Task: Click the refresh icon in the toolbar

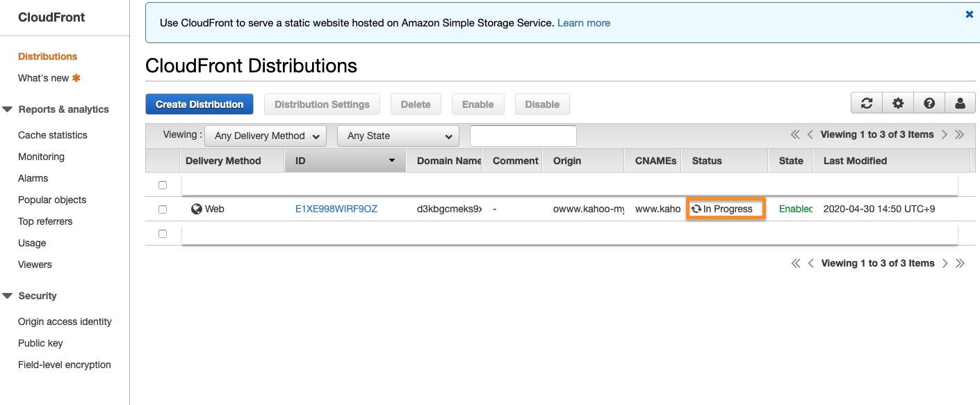Action: pos(867,104)
